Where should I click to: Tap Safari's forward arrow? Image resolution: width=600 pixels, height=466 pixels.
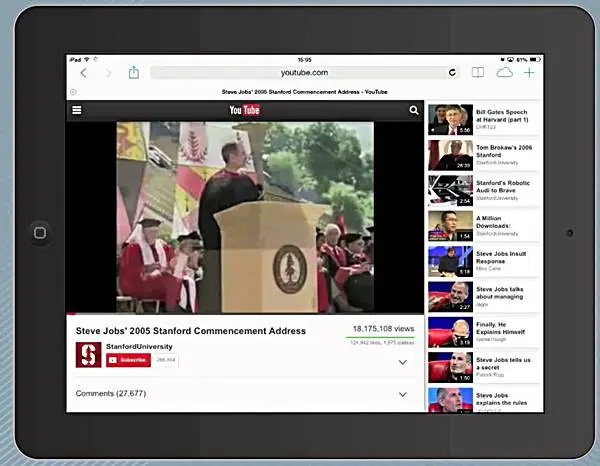(x=108, y=73)
